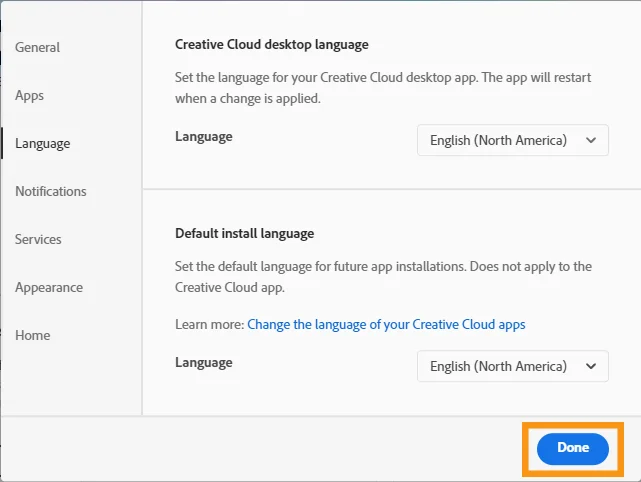Image resolution: width=641 pixels, height=482 pixels.
Task: Click chevron arrow of default install dropdown
Action: coord(590,366)
